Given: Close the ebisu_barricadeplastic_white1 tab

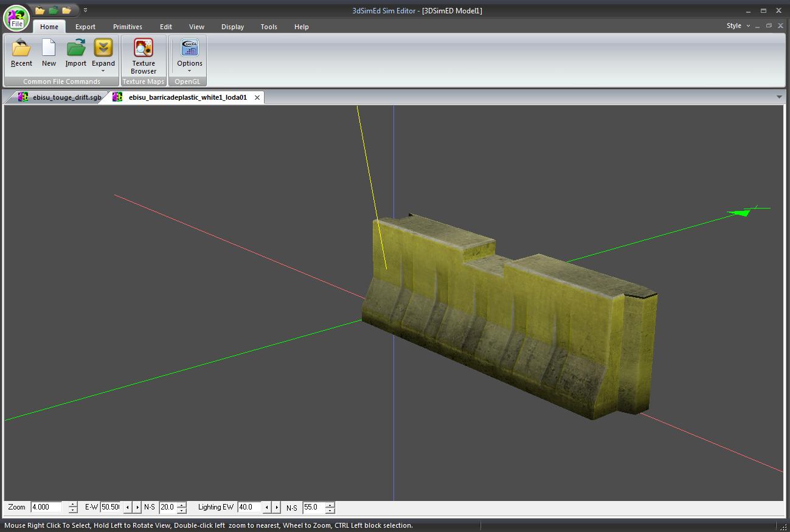Looking at the screenshot, I should coord(257,97).
